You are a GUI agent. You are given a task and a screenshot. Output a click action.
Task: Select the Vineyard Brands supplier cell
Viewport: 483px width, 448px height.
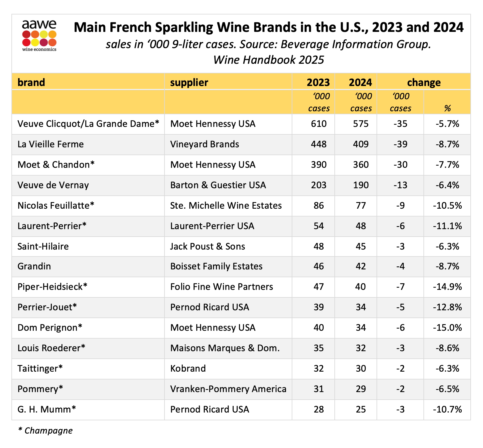pos(205,144)
